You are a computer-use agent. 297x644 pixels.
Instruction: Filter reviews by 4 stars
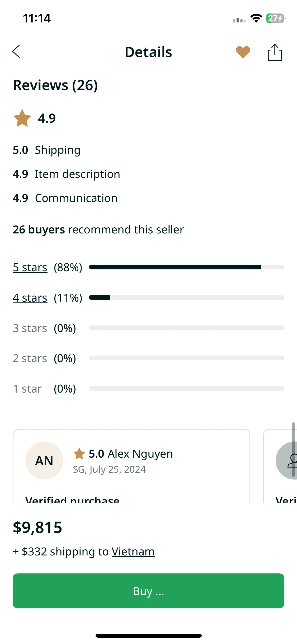click(x=30, y=298)
